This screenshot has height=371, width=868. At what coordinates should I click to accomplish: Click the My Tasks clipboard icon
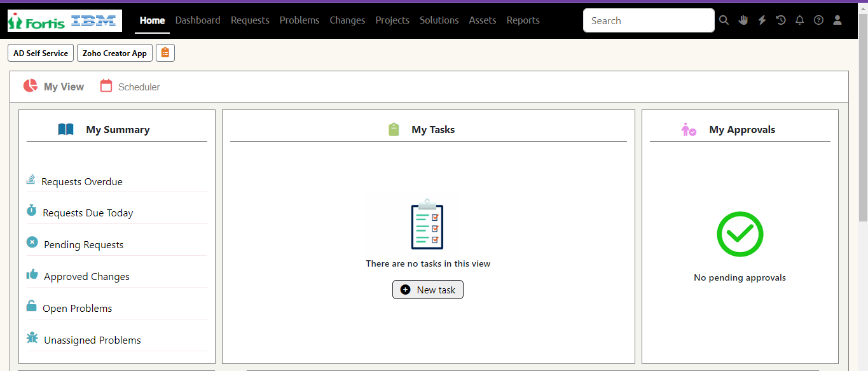(x=394, y=129)
